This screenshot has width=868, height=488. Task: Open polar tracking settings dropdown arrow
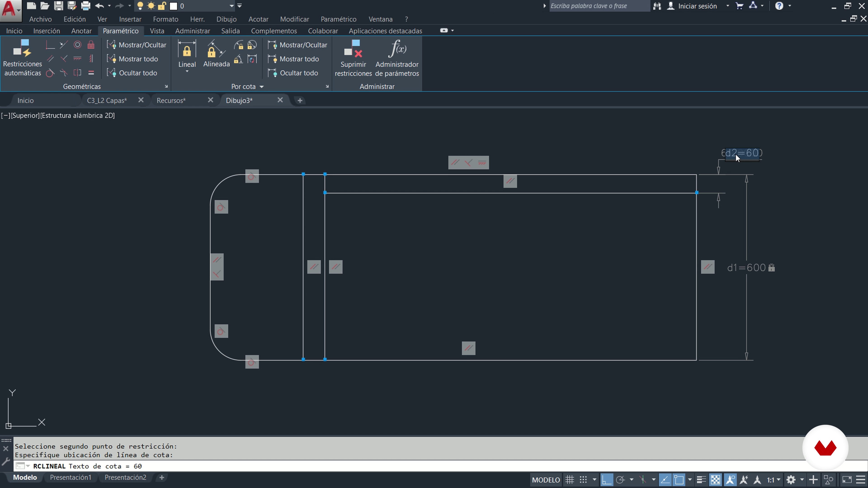(x=632, y=480)
